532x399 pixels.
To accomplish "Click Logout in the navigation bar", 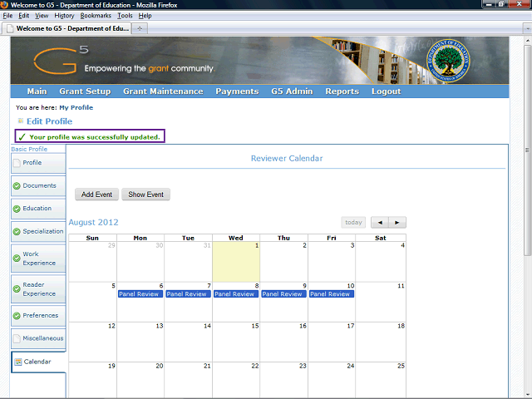I will [x=386, y=91].
